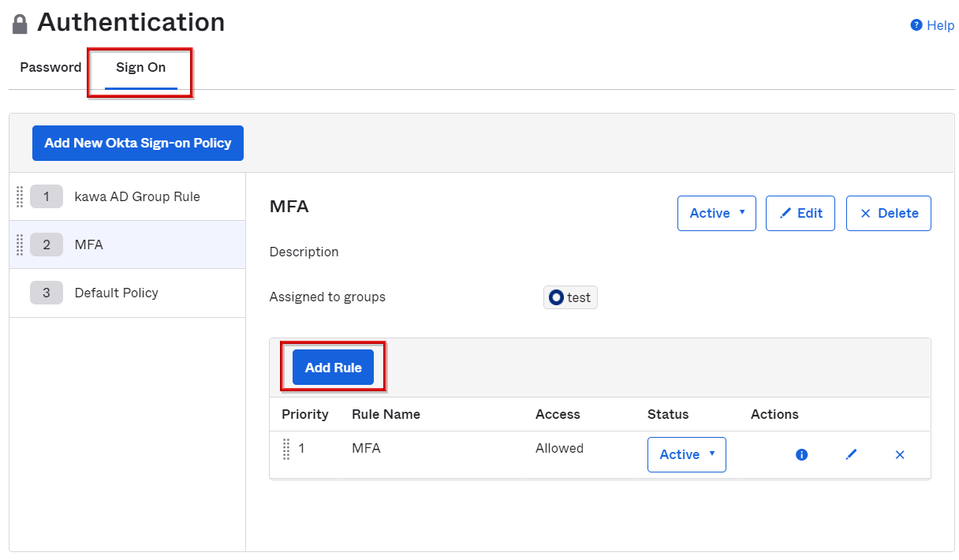Delete the MFA rule with X icon
Image resolution: width=959 pixels, height=560 pixels.
900,454
